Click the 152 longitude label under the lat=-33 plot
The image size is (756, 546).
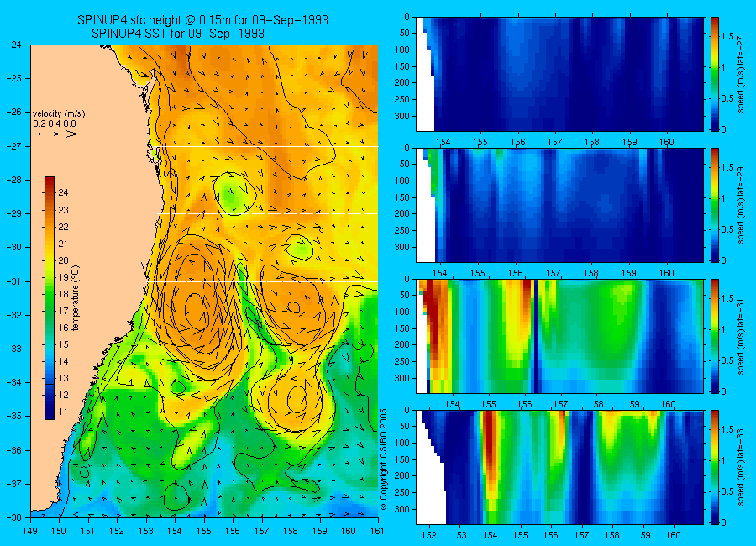pos(428,535)
